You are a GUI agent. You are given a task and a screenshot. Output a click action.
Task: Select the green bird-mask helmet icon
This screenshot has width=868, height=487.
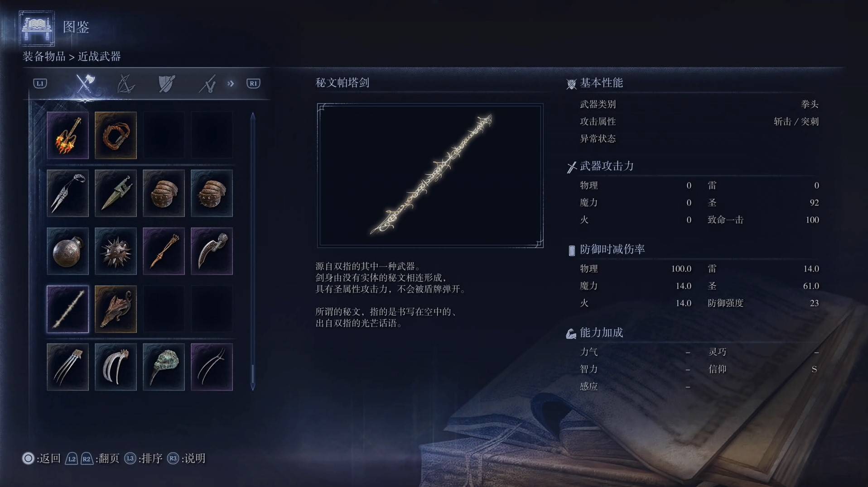(x=164, y=367)
